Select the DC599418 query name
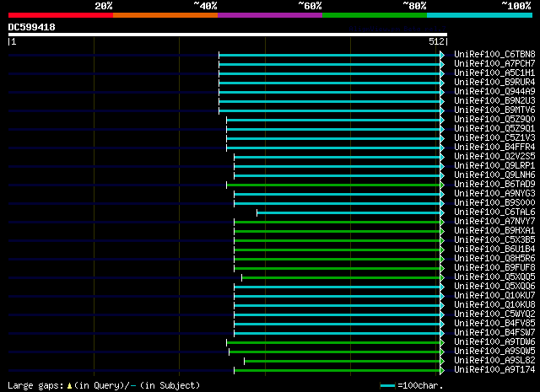This screenshot has width=540, height=392. (x=32, y=27)
